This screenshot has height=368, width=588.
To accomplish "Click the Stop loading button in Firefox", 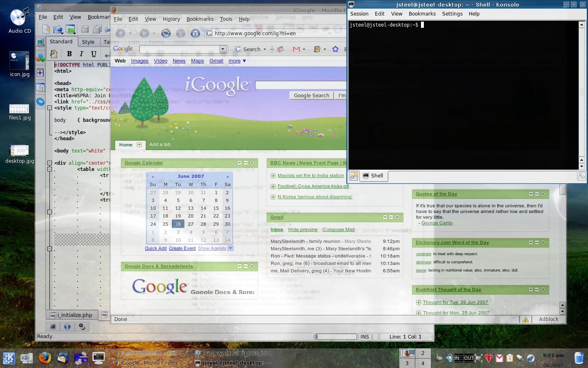I will [180, 33].
